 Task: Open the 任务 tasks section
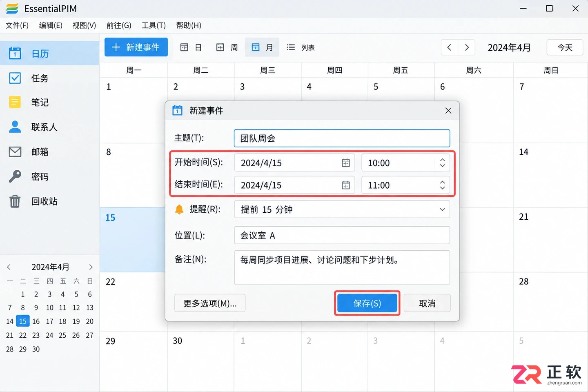coord(49,78)
